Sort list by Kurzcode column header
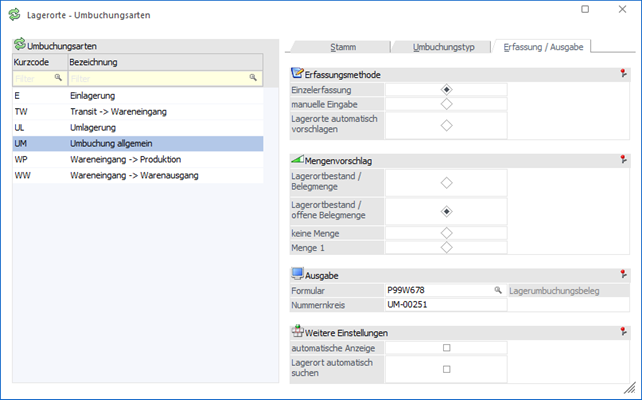This screenshot has width=642, height=400. [x=38, y=62]
